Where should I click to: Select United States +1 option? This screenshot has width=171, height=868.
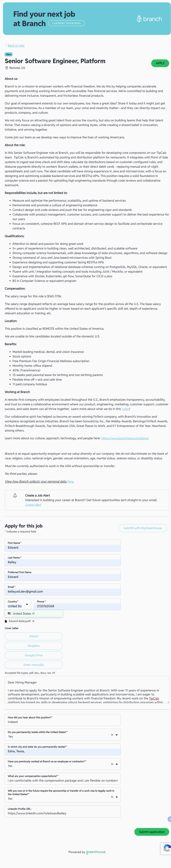coord(24,614)
